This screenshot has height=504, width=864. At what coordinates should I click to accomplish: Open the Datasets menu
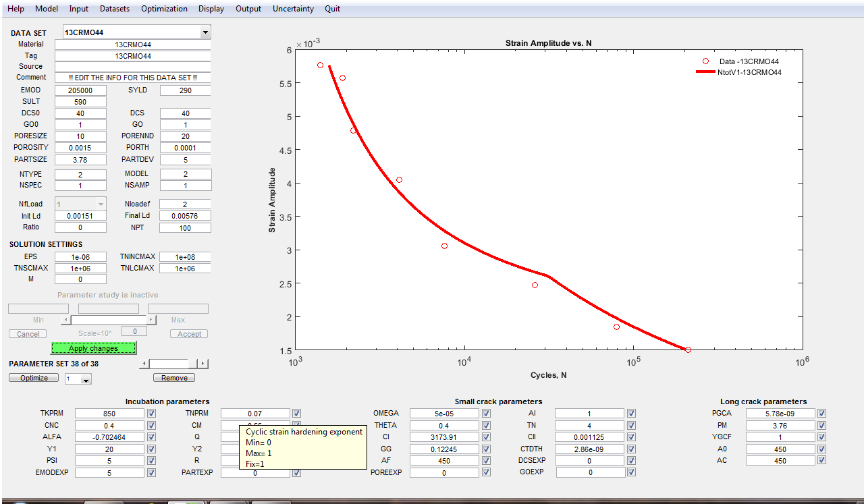point(115,9)
